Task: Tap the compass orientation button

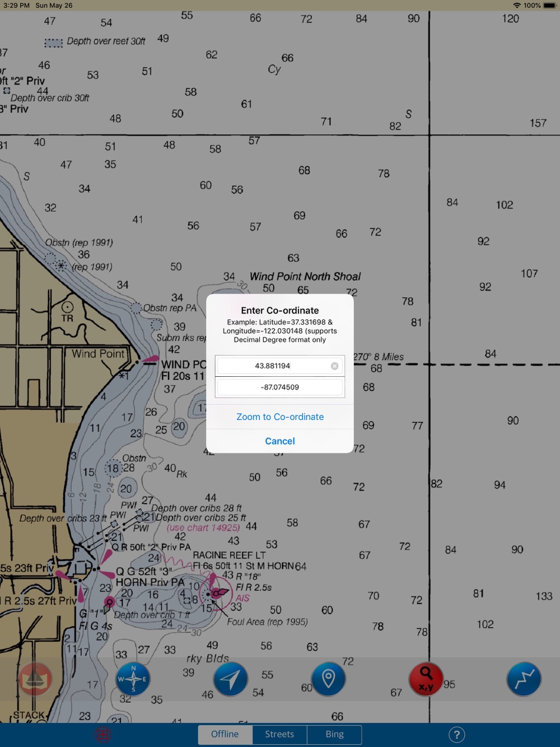Action: point(133,679)
